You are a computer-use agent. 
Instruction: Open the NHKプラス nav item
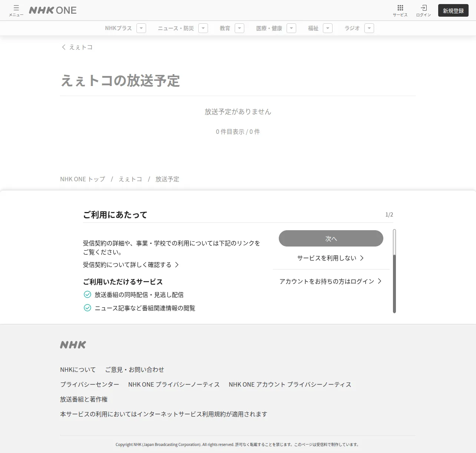pyautogui.click(x=118, y=28)
